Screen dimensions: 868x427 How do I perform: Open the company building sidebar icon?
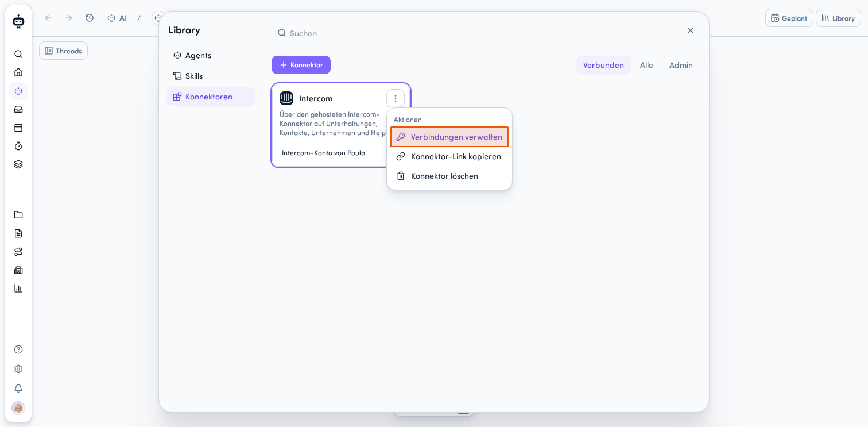(x=18, y=270)
